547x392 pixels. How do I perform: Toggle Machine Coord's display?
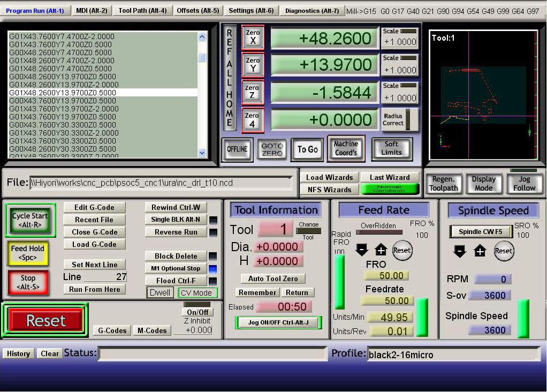[x=346, y=148]
